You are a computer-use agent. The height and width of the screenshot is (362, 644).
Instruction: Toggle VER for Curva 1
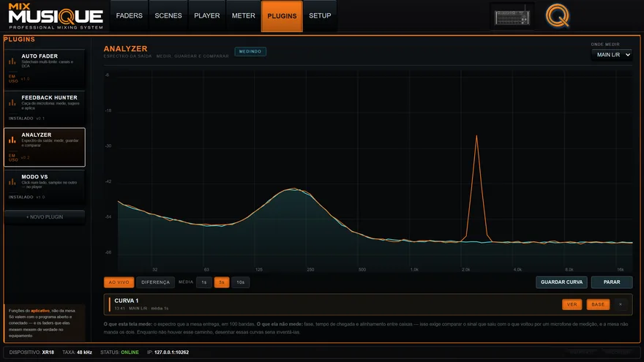coord(572,304)
